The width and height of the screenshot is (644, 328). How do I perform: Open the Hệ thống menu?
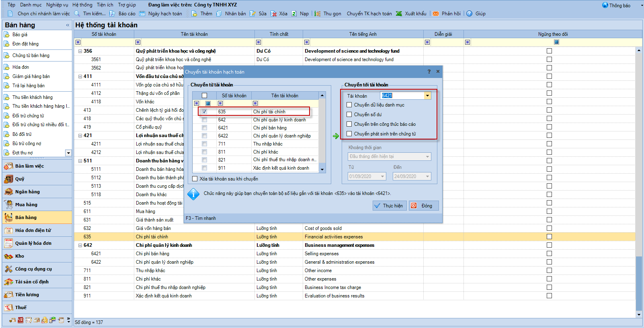(x=82, y=5)
